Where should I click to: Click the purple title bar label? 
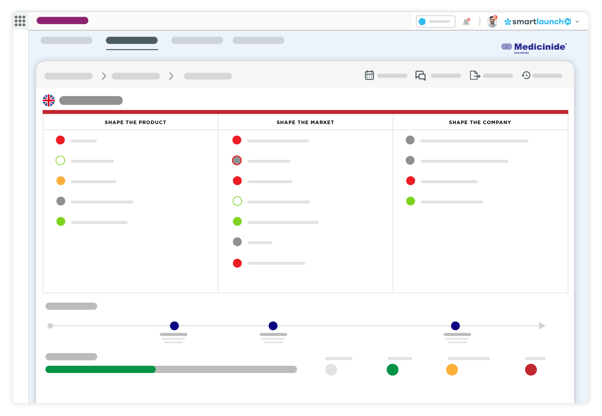[62, 20]
